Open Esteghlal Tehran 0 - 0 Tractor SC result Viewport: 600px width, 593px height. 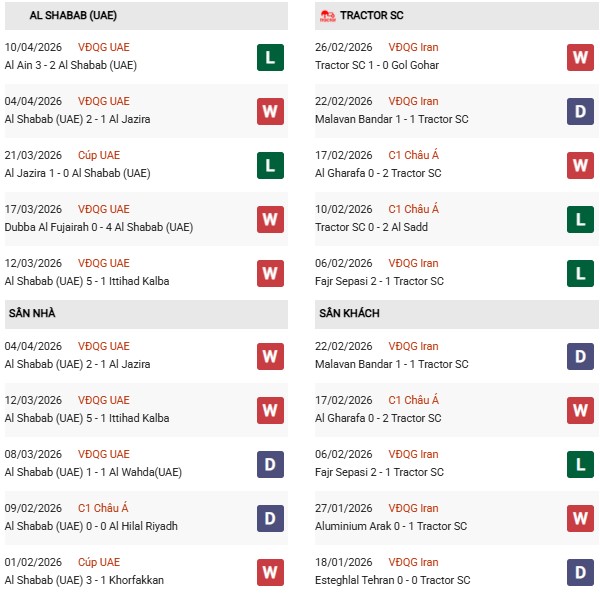(392, 580)
